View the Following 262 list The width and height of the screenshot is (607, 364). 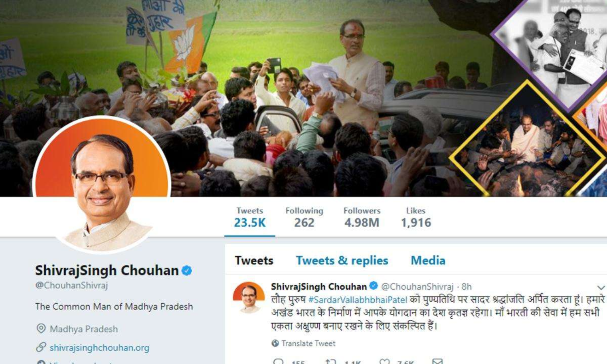click(x=304, y=218)
